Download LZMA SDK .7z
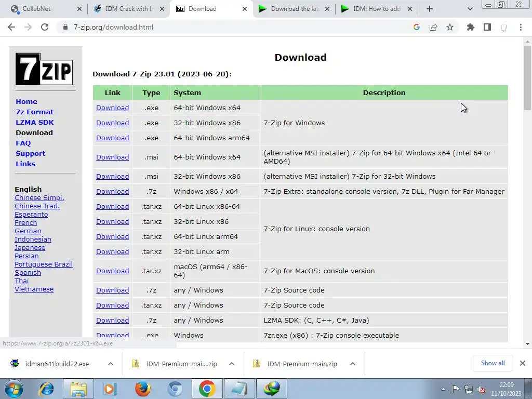This screenshot has height=399, width=532. coord(112,320)
